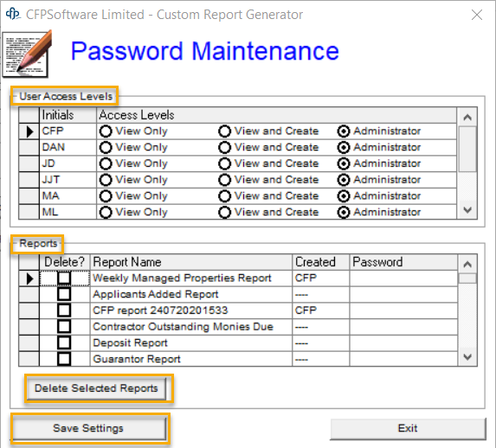The width and height of the screenshot is (496, 448).
Task: Check delete box for Guarantor Report
Action: coord(64,359)
